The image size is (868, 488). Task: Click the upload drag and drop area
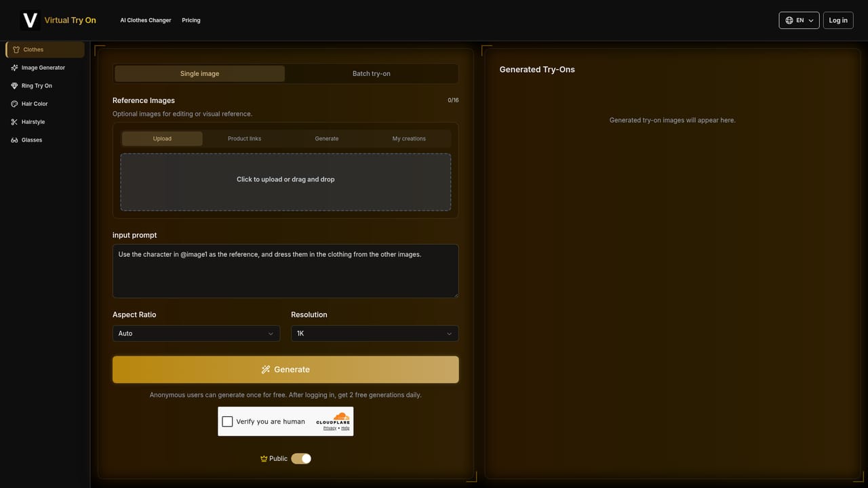(x=285, y=182)
